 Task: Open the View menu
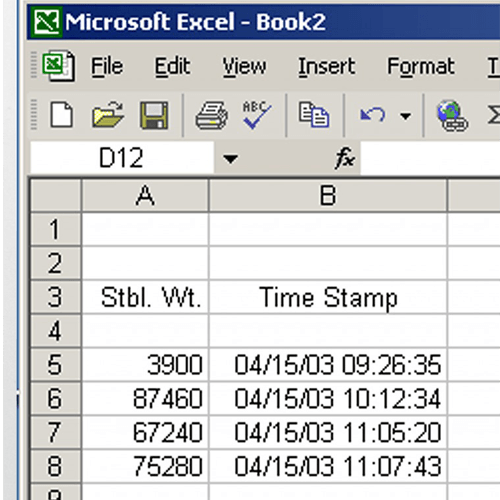[244, 66]
